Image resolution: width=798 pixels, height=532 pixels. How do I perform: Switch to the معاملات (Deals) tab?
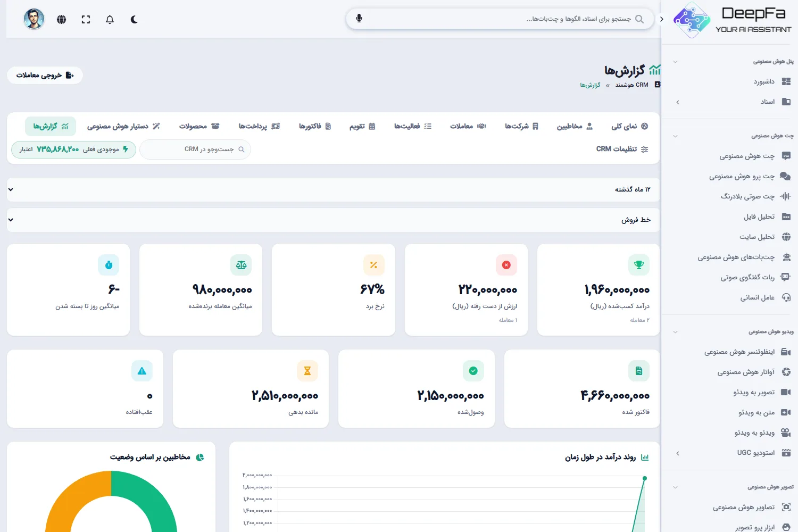(468, 126)
